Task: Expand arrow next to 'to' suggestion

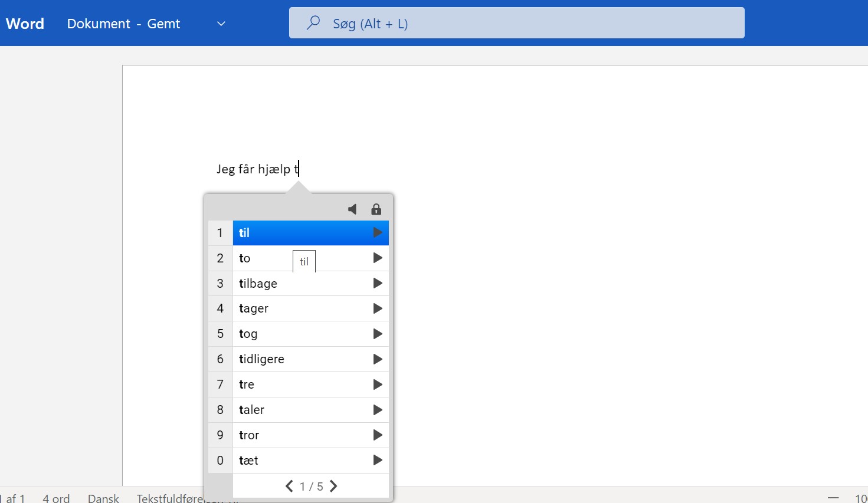Action: [x=378, y=258]
